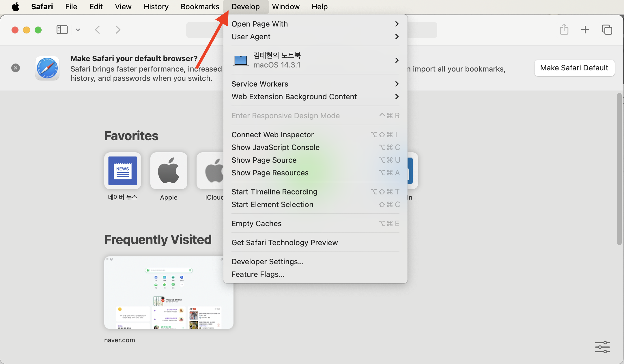624x364 pixels.
Task: Open start page customization sliders icon
Action: (x=602, y=347)
